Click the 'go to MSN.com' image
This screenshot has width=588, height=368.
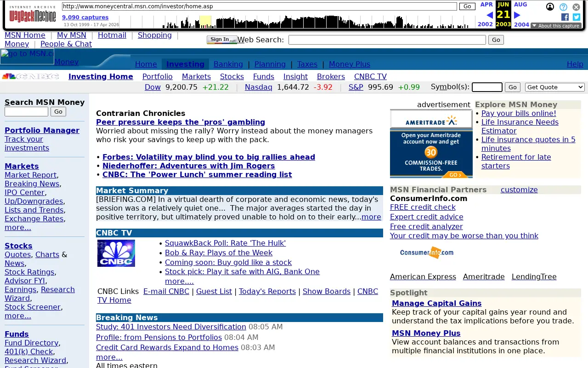pyautogui.click(x=27, y=56)
